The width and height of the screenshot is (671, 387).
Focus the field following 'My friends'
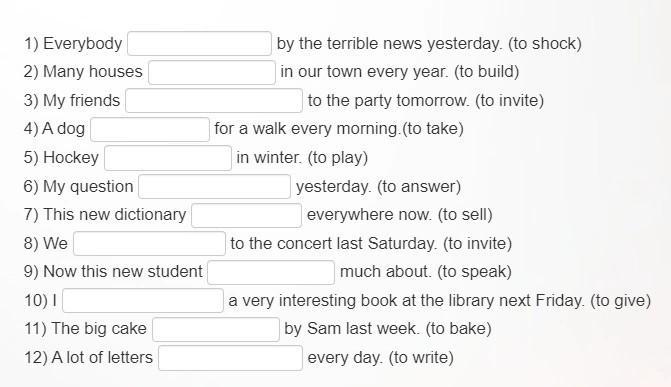tap(214, 101)
